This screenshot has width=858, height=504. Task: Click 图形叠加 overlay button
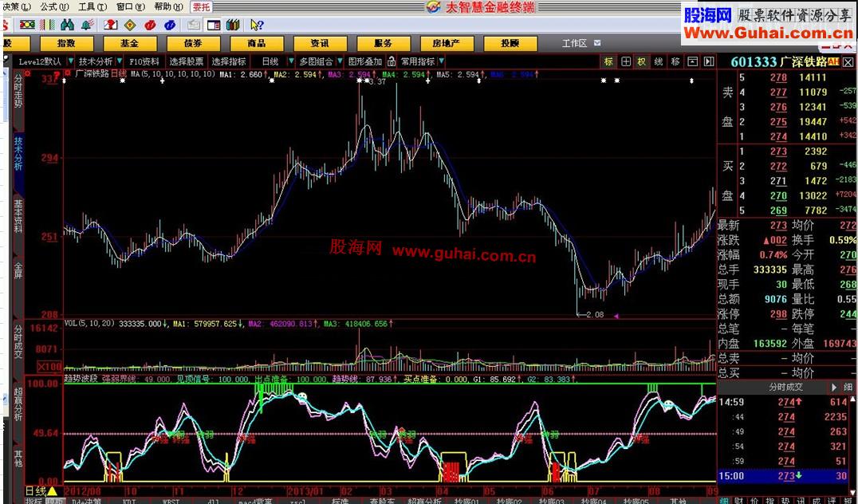click(365, 62)
